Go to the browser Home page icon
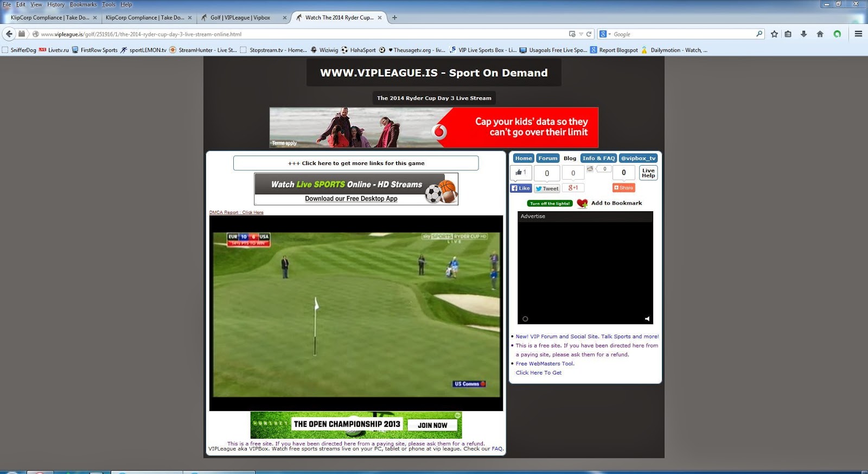 (x=820, y=34)
